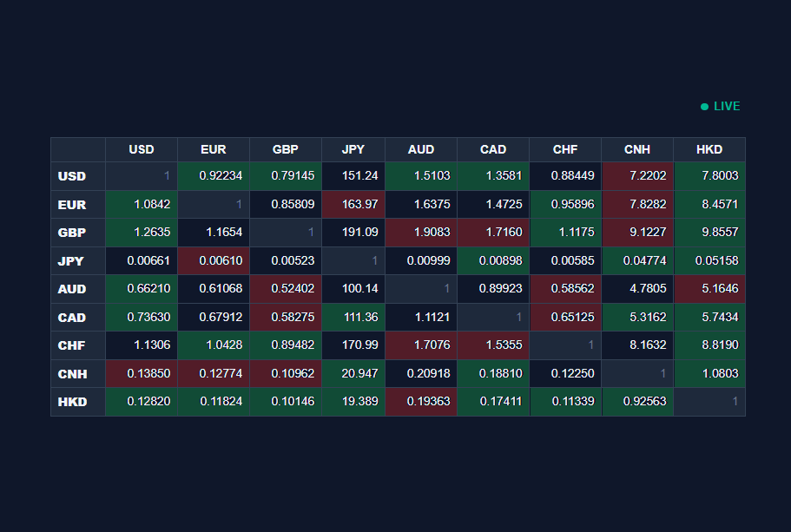Click the USD row label
Image resolution: width=791 pixels, height=532 pixels.
coord(78,176)
